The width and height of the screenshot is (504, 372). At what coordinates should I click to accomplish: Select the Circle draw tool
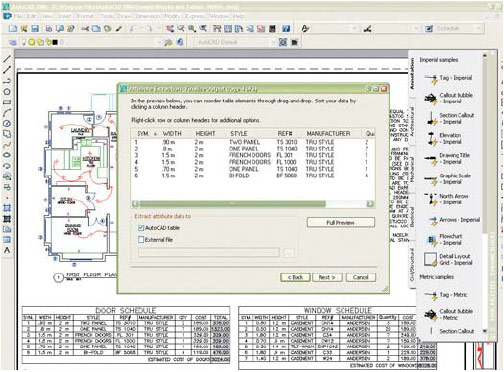[7, 123]
